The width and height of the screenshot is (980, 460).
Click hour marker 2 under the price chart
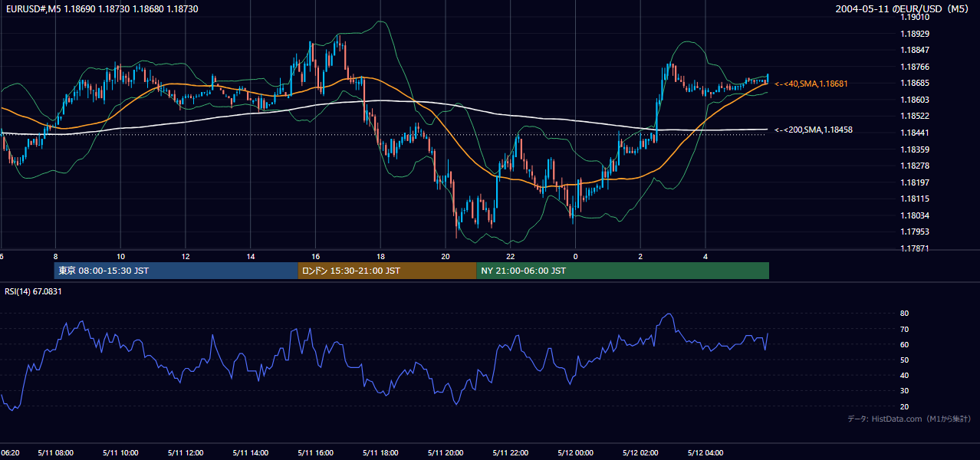641,256
